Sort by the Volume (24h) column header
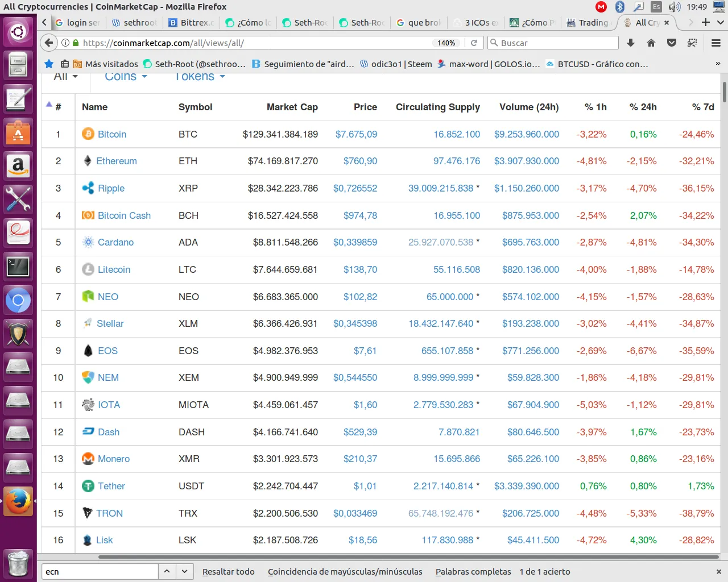 click(x=529, y=107)
